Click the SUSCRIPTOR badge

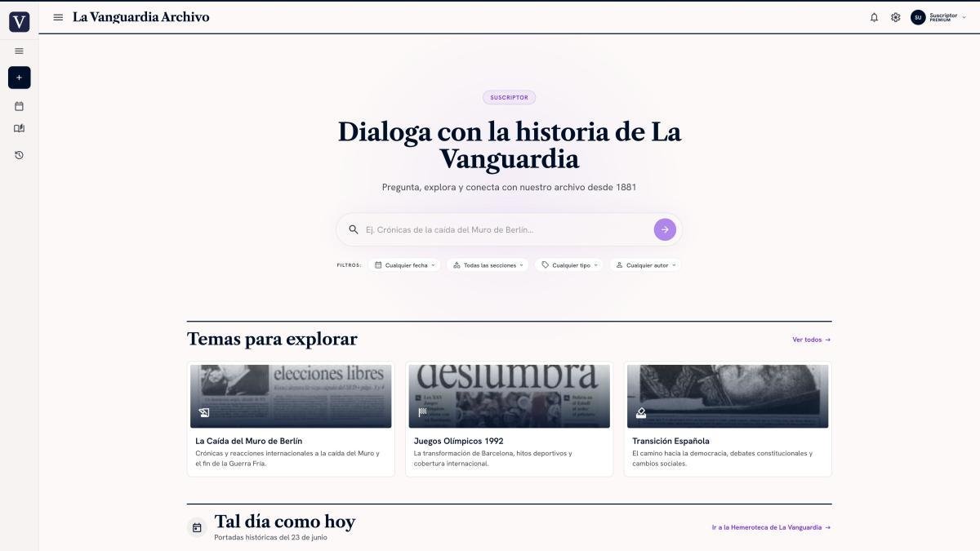[509, 97]
